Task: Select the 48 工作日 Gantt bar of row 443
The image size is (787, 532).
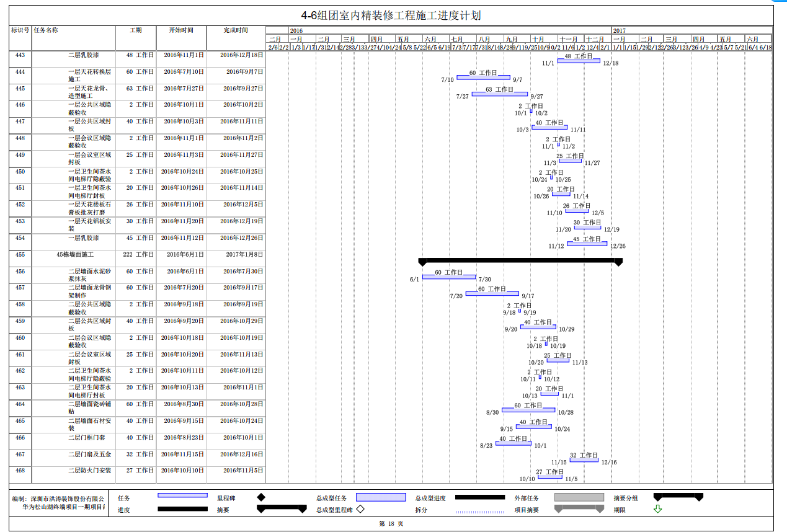Action: point(579,61)
